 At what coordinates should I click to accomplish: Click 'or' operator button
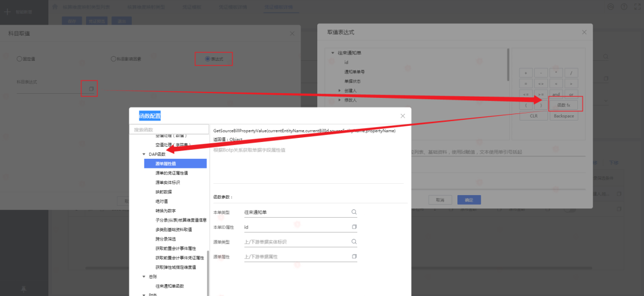(x=571, y=94)
